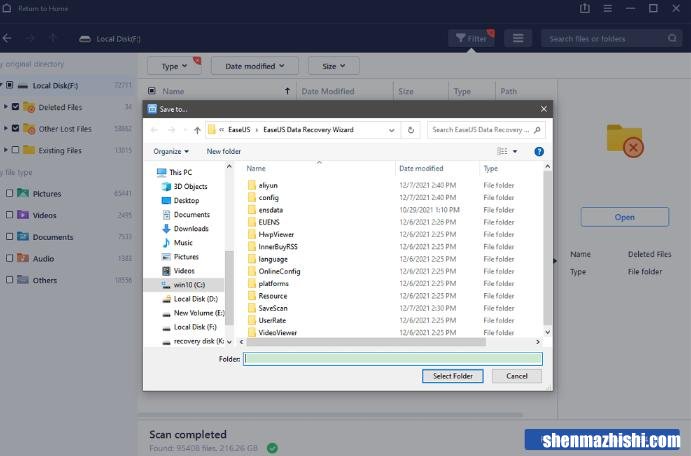Click the Return to Home icon

pyautogui.click(x=7, y=8)
